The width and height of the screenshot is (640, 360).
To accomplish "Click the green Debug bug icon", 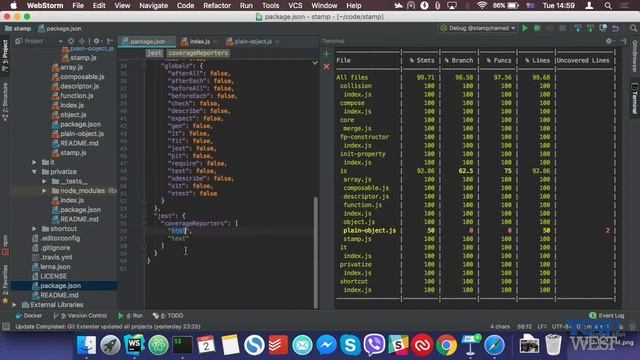I will tap(538, 28).
